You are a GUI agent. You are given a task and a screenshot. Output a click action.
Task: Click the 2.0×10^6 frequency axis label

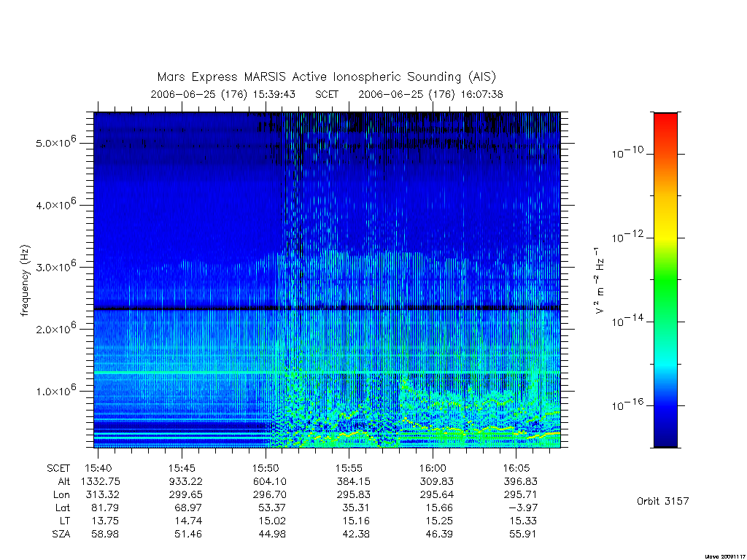tap(55, 327)
